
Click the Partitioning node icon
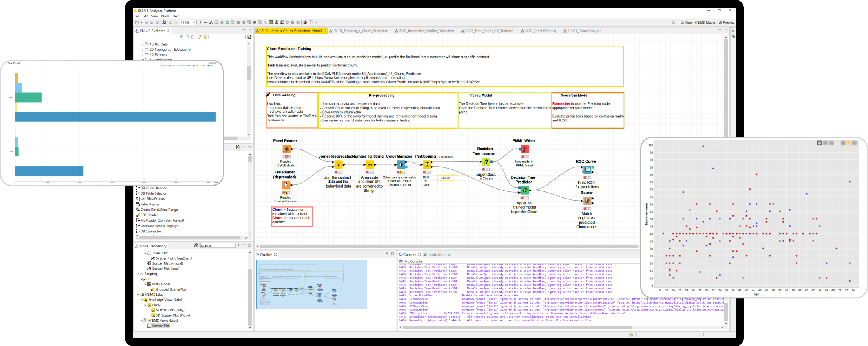427,164
